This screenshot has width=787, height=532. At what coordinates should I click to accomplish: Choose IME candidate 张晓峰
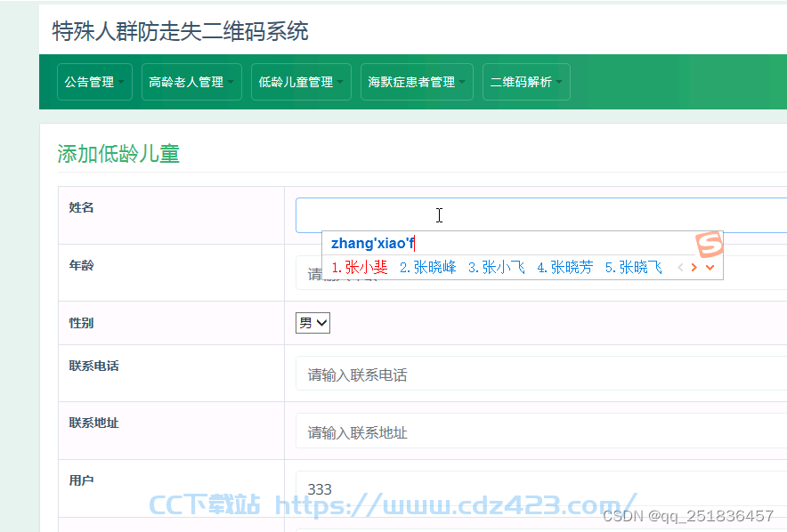tap(427, 267)
